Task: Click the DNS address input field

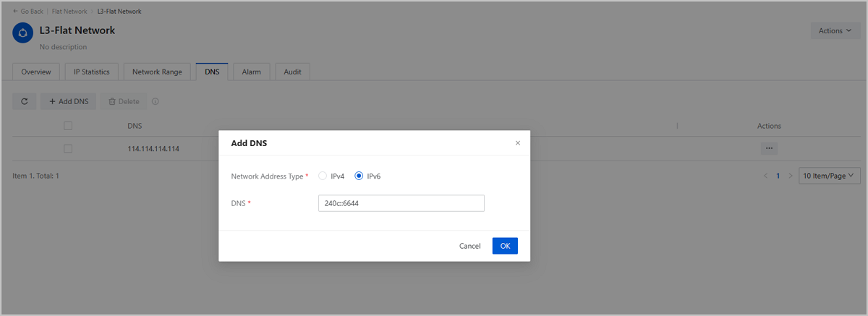Action: click(401, 204)
